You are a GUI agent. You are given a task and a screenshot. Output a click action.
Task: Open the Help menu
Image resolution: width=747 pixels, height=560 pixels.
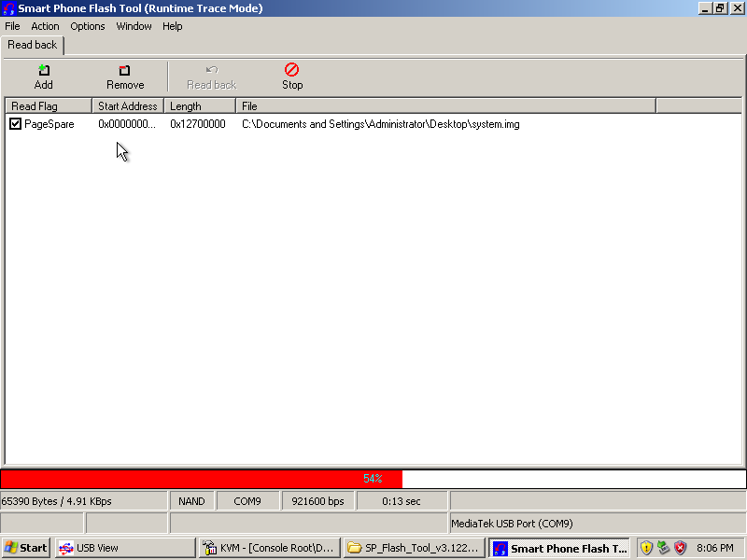[173, 26]
